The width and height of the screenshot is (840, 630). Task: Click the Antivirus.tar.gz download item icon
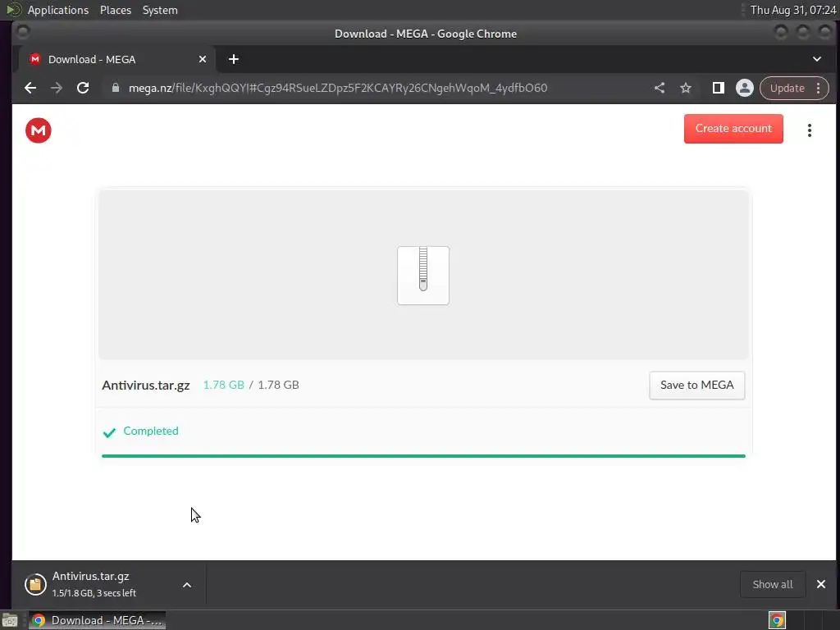pyautogui.click(x=35, y=584)
